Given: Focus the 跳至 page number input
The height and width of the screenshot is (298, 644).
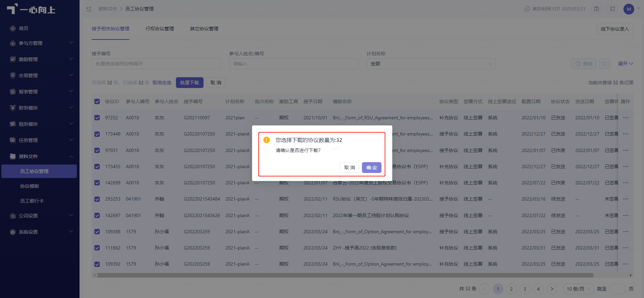Looking at the screenshot, I should pos(618,289).
